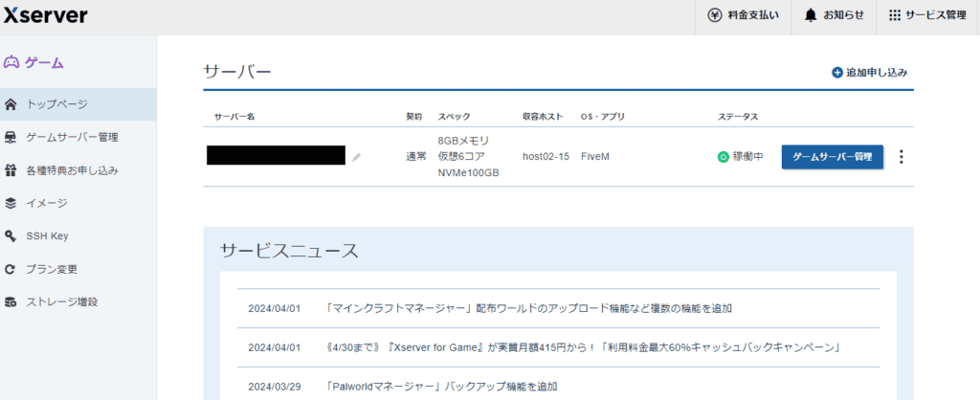
Task: Click the ステータス column header
Action: pyautogui.click(x=738, y=117)
